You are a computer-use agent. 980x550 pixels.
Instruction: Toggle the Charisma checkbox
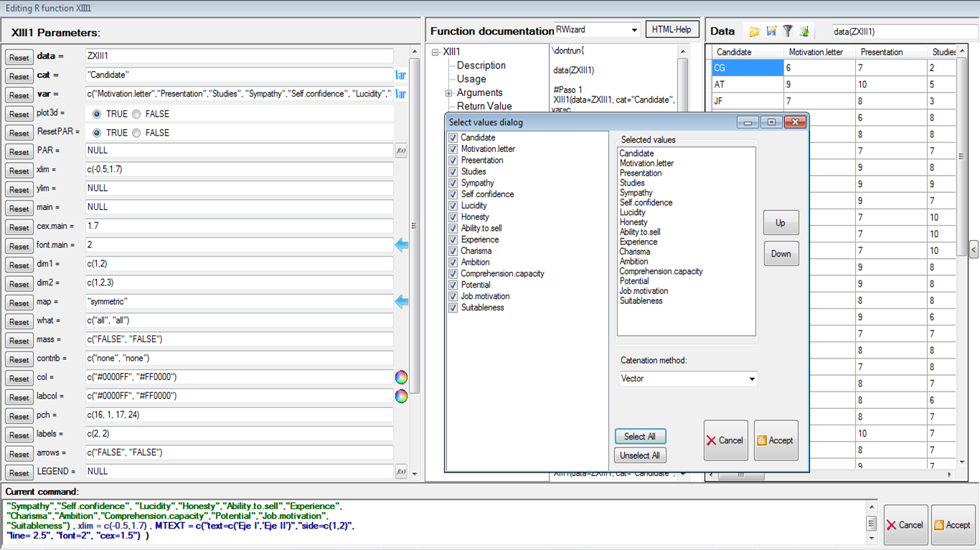coord(453,251)
